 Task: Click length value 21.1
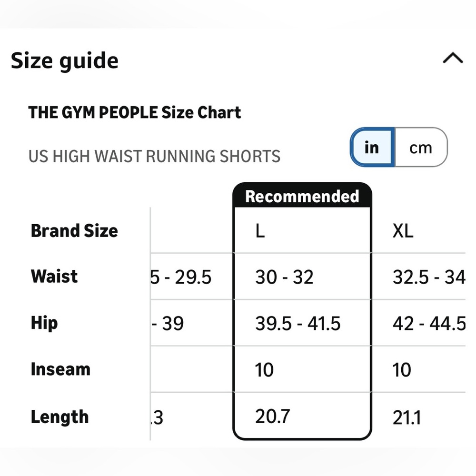pos(407,417)
